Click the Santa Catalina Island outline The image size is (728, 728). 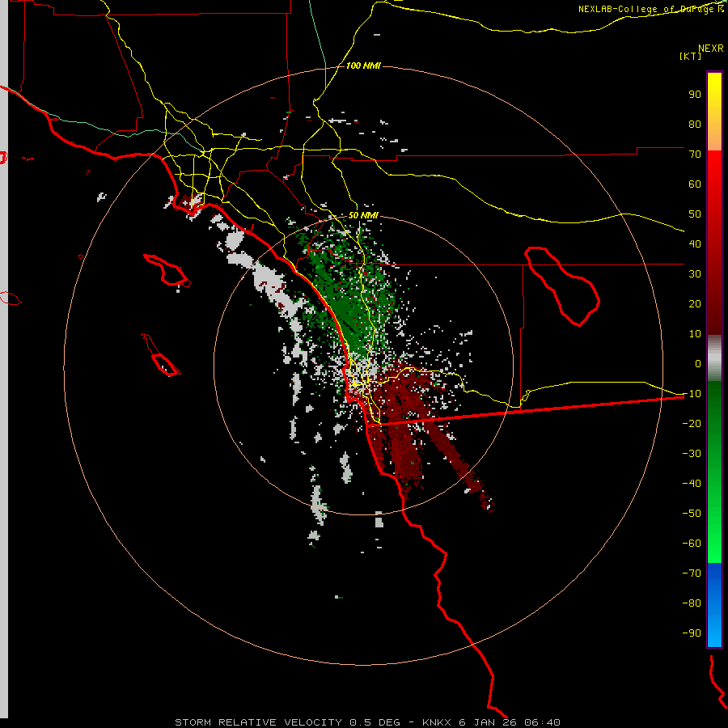tap(167, 269)
